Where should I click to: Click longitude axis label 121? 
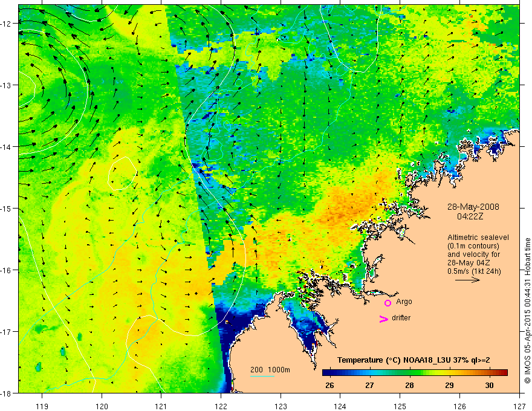(x=161, y=406)
